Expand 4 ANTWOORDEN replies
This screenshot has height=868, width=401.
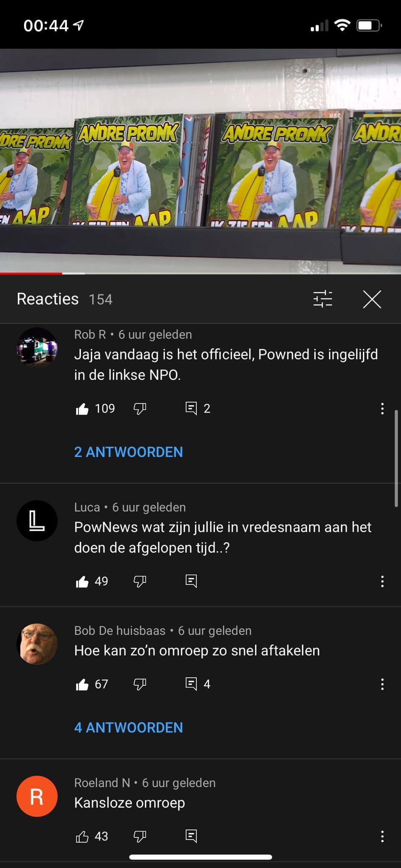[x=128, y=727]
